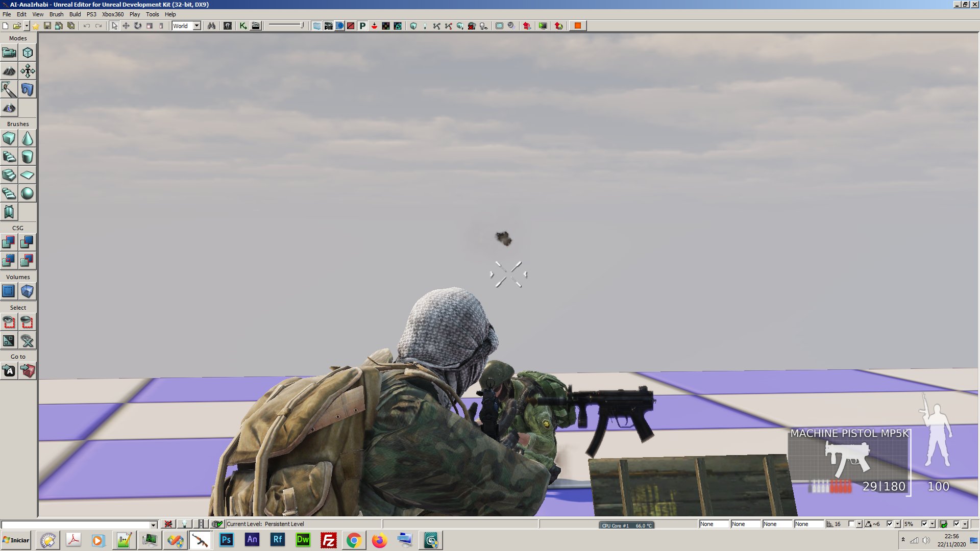Image resolution: width=980 pixels, height=551 pixels.
Task: Activate Texture alignment mode icon
Action: (x=28, y=71)
